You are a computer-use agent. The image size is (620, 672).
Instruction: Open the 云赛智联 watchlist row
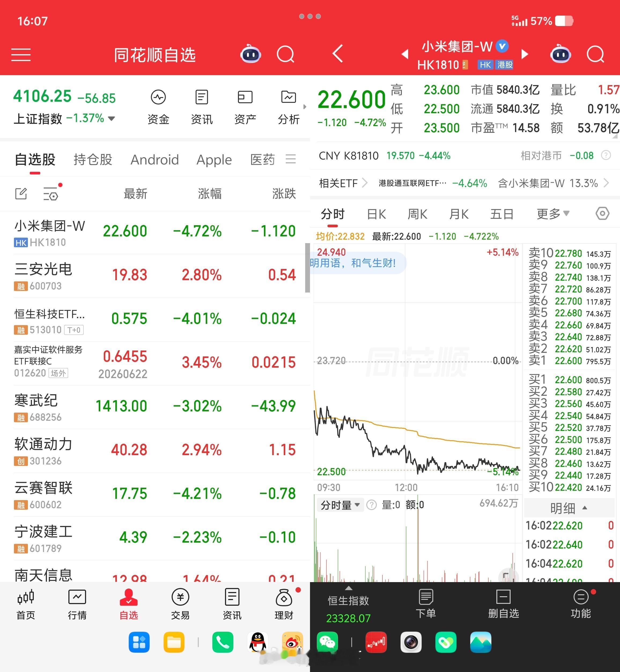click(155, 495)
